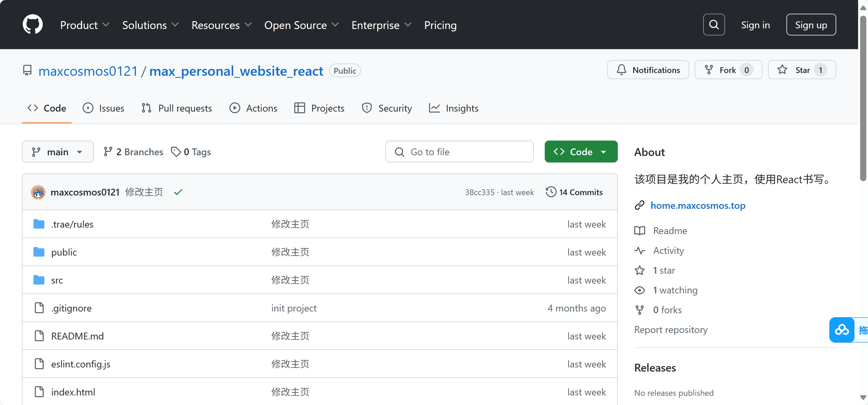Click the Releases heading link

pyautogui.click(x=655, y=368)
